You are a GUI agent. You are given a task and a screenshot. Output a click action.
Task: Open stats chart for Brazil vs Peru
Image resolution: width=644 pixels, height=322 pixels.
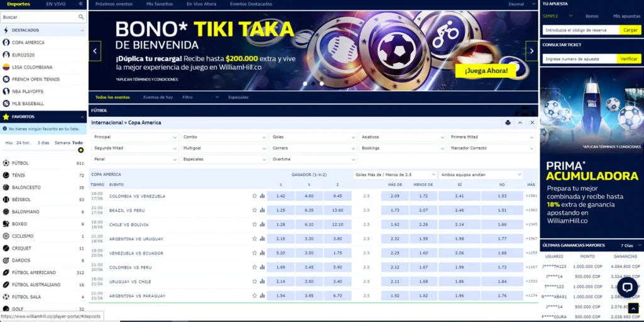(x=262, y=210)
